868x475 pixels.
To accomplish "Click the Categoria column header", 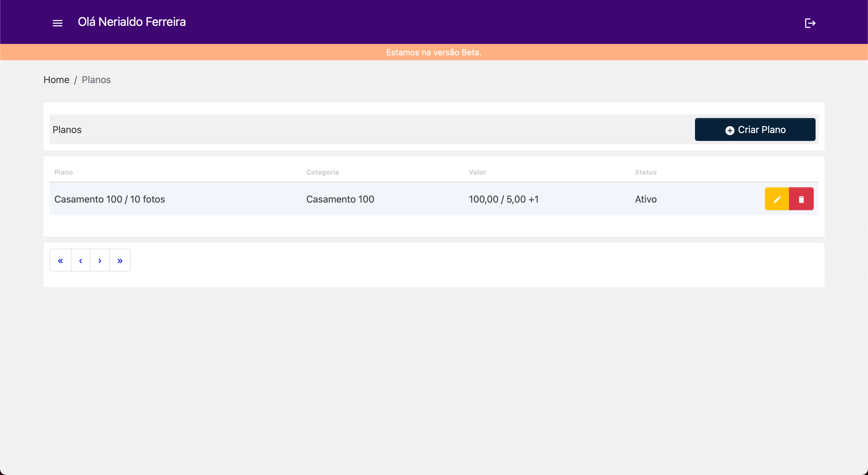I will click(x=322, y=172).
